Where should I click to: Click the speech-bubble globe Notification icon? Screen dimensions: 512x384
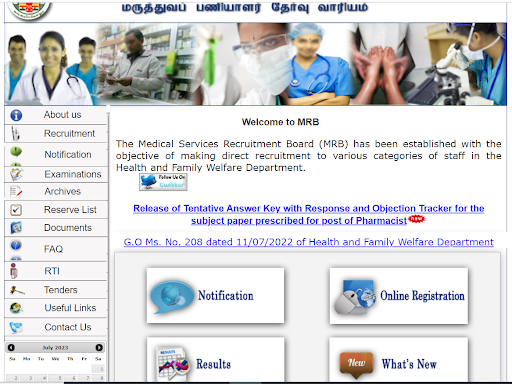coord(172,296)
